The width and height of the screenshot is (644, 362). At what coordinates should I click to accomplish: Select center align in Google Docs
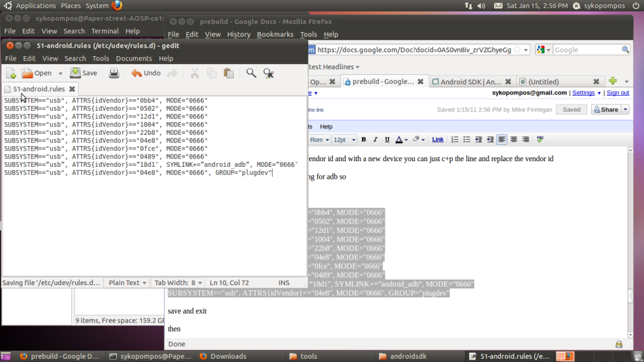pos(514,140)
